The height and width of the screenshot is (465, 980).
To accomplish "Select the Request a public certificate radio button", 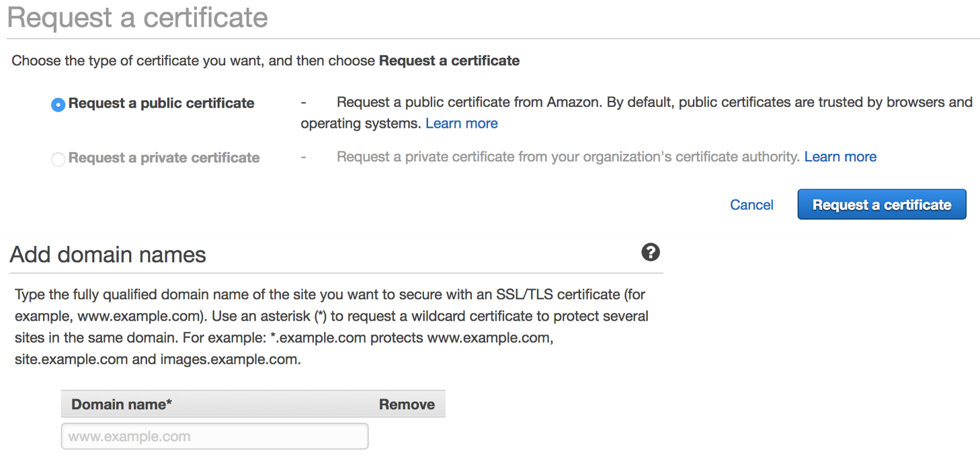I will [x=58, y=104].
